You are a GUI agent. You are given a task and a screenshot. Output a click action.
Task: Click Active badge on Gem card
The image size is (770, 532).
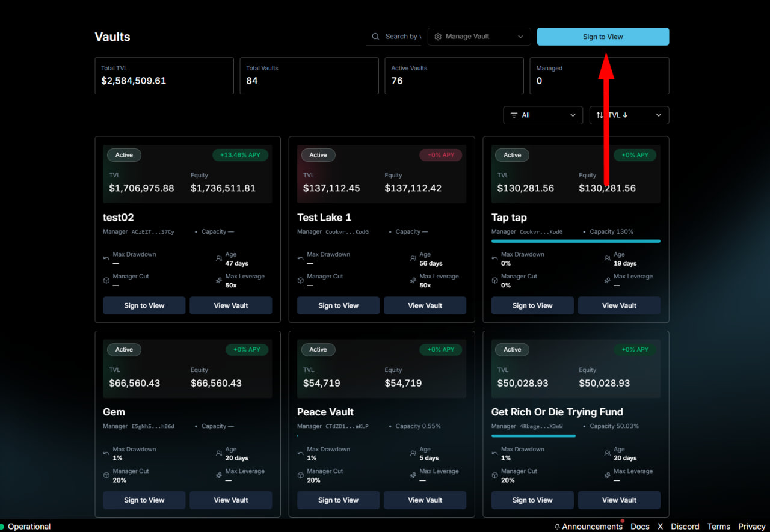124,350
